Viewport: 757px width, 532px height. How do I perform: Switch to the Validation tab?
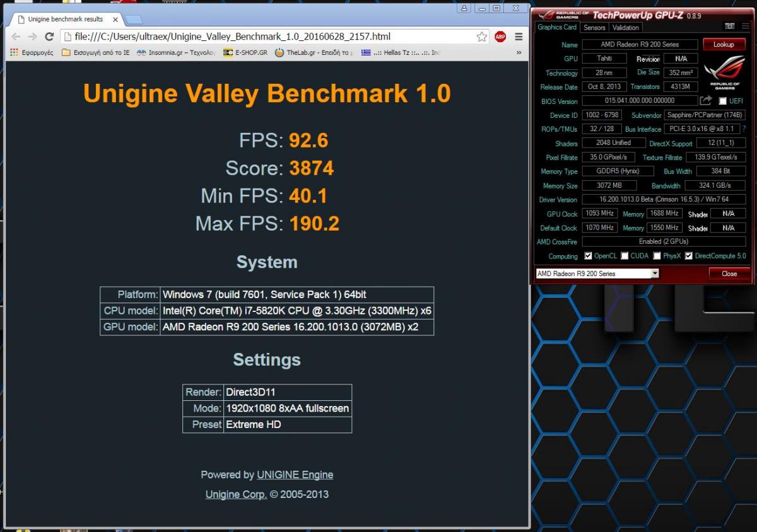[626, 27]
